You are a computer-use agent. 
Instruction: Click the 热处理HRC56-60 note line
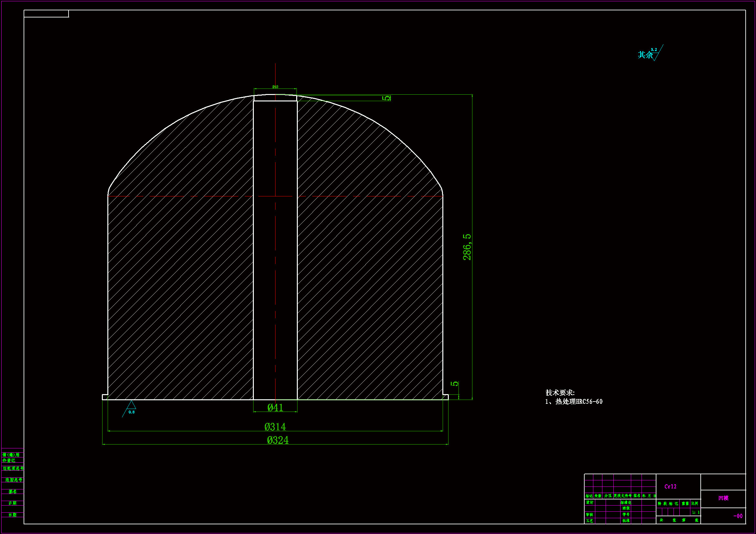[574, 402]
